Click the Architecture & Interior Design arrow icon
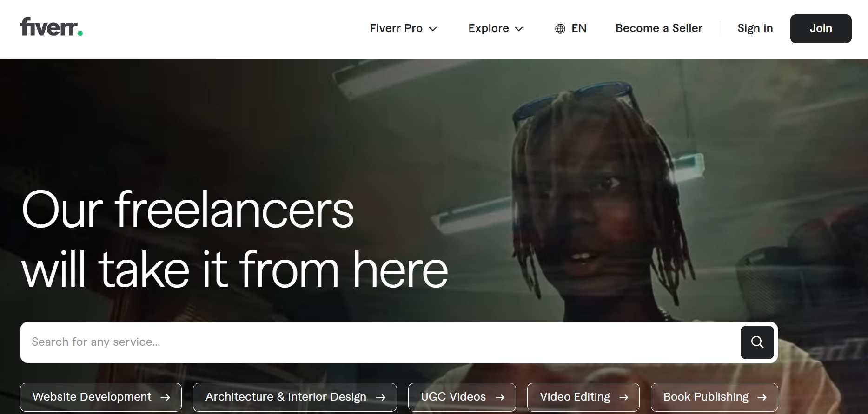Viewport: 868px width, 414px height. click(x=380, y=397)
